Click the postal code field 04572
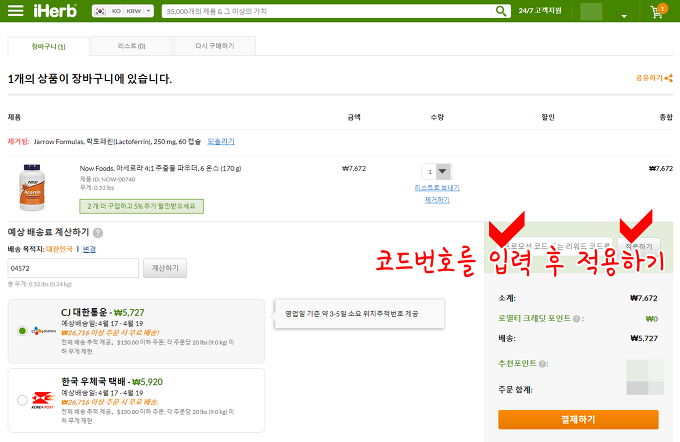The image size is (680, 442). [73, 268]
